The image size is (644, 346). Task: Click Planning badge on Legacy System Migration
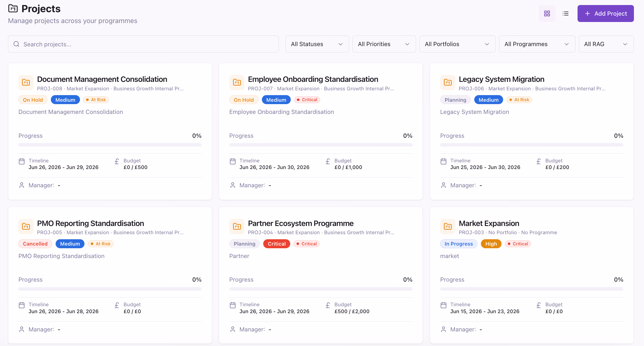(x=455, y=100)
